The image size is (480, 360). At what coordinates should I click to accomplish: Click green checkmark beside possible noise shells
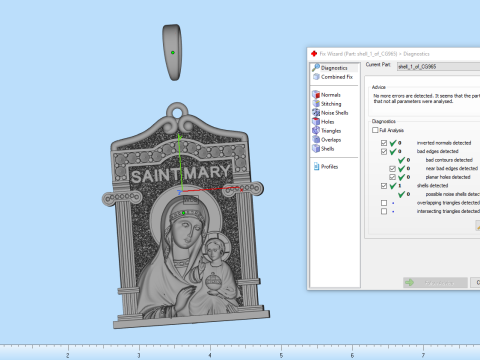(x=402, y=194)
